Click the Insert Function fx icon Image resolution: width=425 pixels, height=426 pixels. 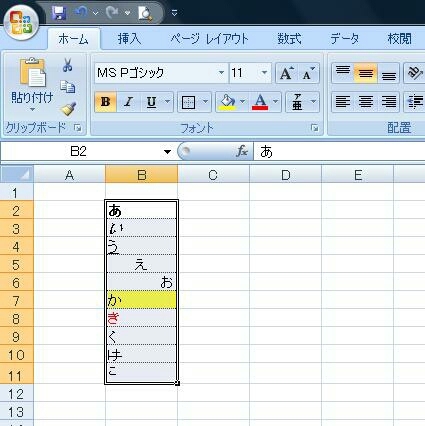coord(242,152)
